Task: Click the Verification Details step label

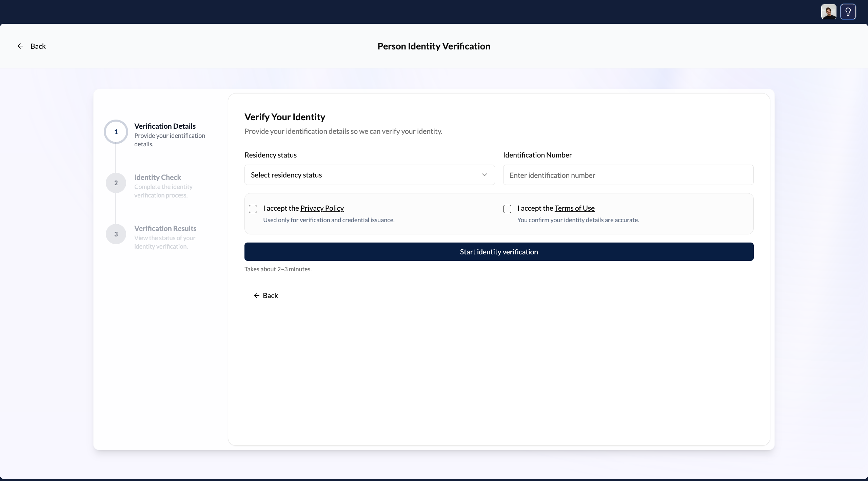Action: (x=165, y=126)
